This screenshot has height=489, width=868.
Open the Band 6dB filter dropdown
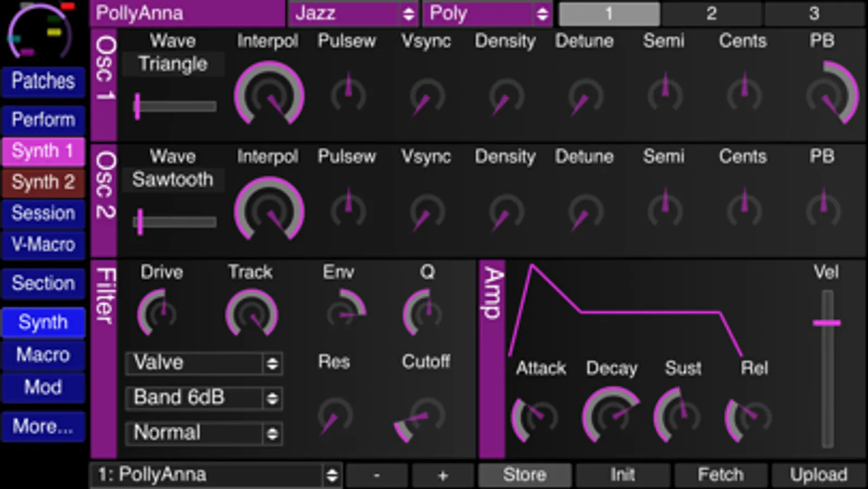pos(204,398)
